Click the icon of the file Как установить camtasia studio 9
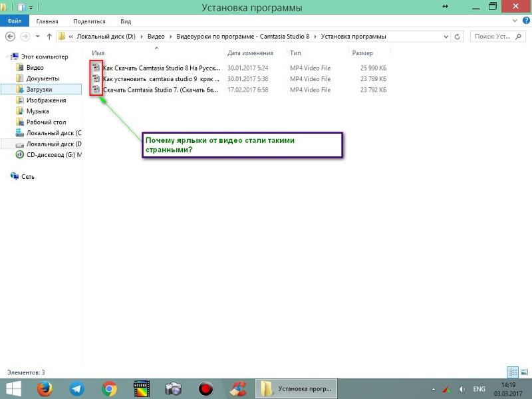The height and width of the screenshot is (399, 532). [x=96, y=78]
